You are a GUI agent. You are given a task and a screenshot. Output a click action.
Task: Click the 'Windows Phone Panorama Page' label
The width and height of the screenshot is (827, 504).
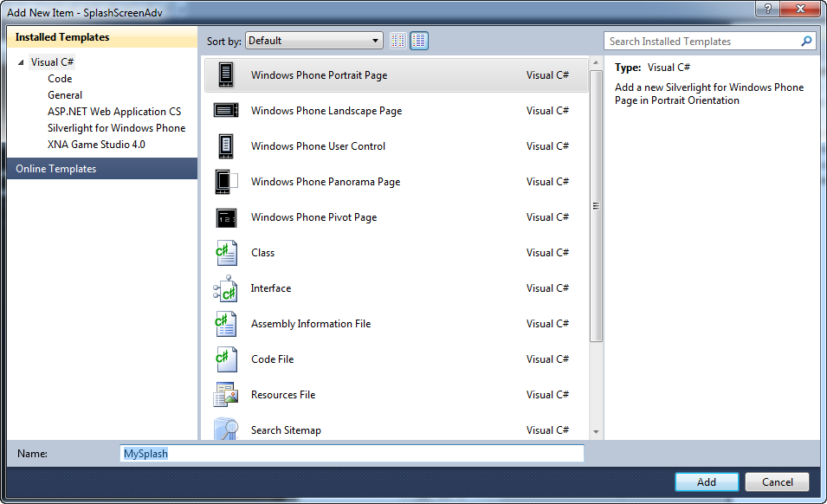point(326,181)
